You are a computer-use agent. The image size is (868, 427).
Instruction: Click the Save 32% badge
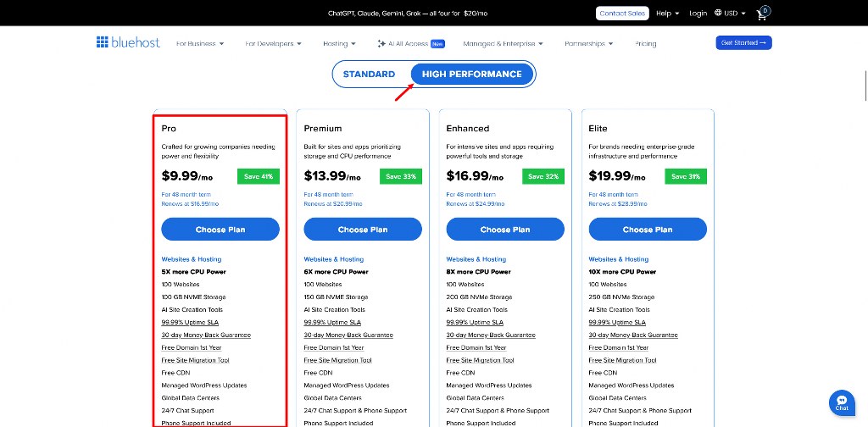click(543, 176)
